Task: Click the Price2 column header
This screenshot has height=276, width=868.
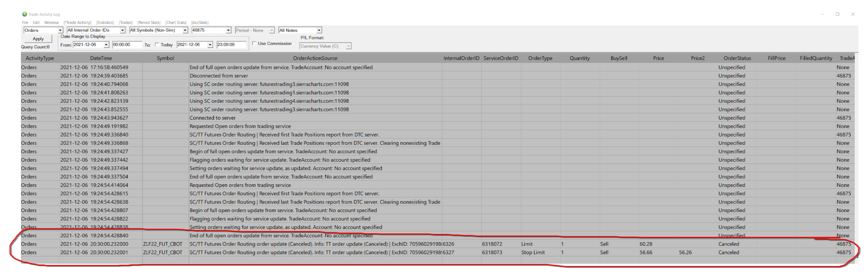Action: pos(698,58)
